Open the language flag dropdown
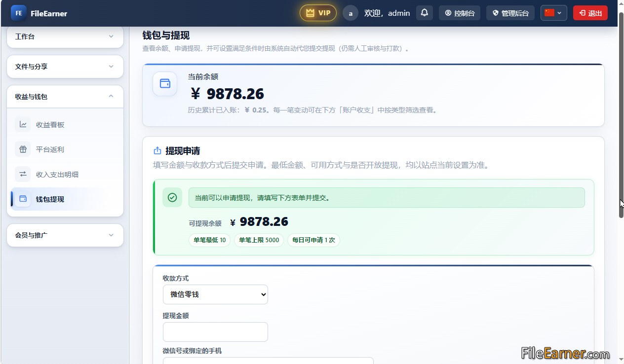Viewport: 624px width, 364px height. pyautogui.click(x=553, y=13)
